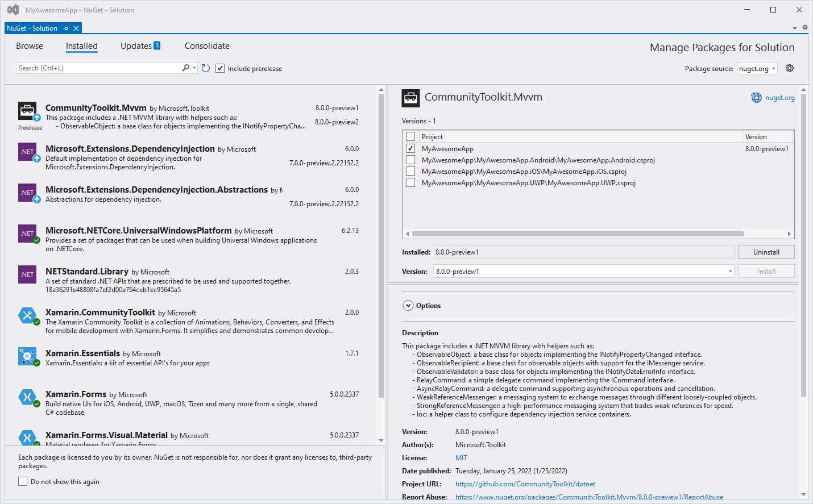
Task: Click the Xamarin.CommunityToolkit package icon
Action: (x=27, y=315)
